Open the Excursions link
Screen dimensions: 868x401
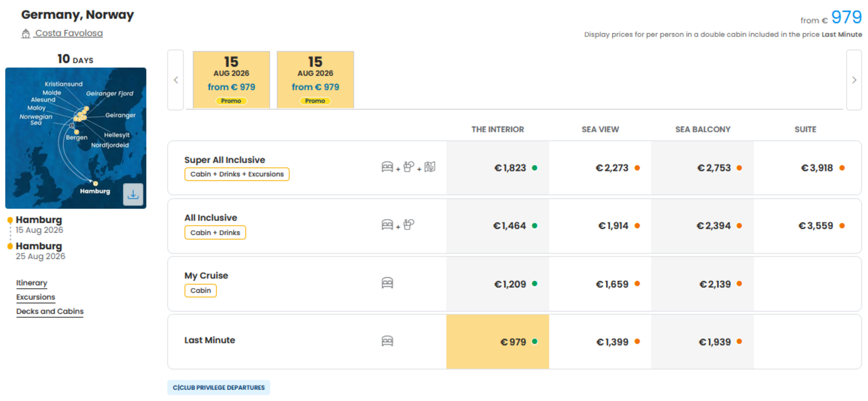[x=36, y=297]
